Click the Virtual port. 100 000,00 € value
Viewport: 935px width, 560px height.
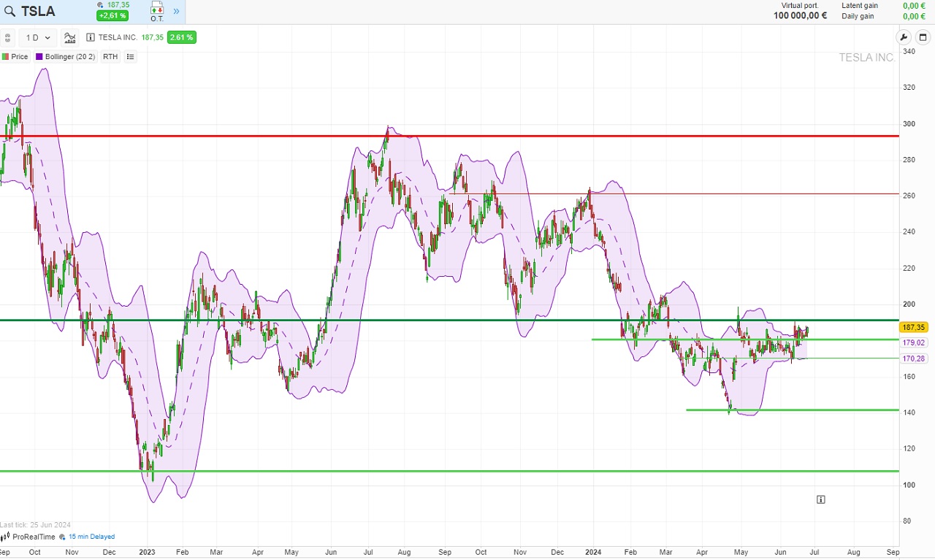click(801, 15)
